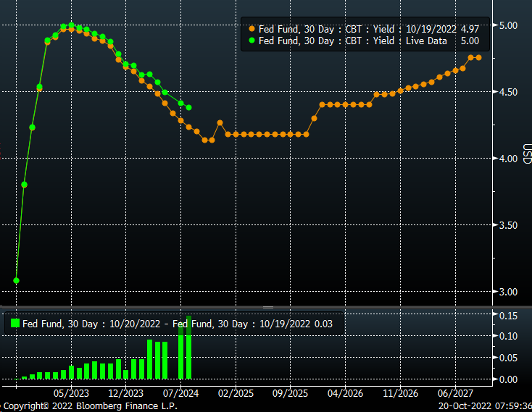Image resolution: width=532 pixels, height=412 pixels.
Task: Click the 0.15 tick on lower panel axis
Action: pyautogui.click(x=508, y=316)
